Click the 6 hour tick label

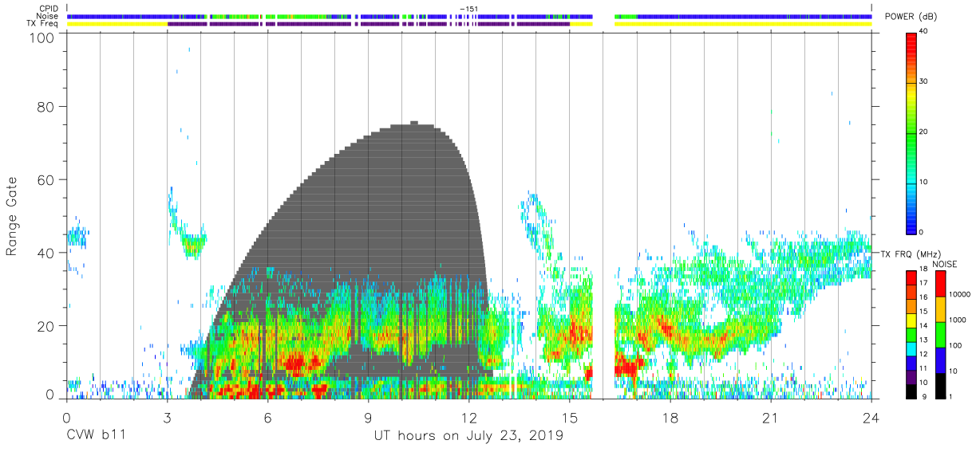267,418
